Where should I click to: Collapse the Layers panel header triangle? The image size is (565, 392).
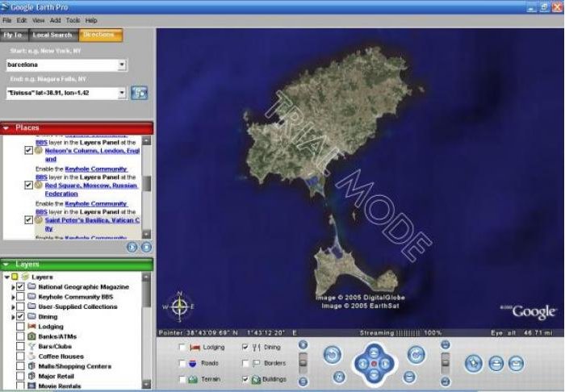(x=6, y=265)
